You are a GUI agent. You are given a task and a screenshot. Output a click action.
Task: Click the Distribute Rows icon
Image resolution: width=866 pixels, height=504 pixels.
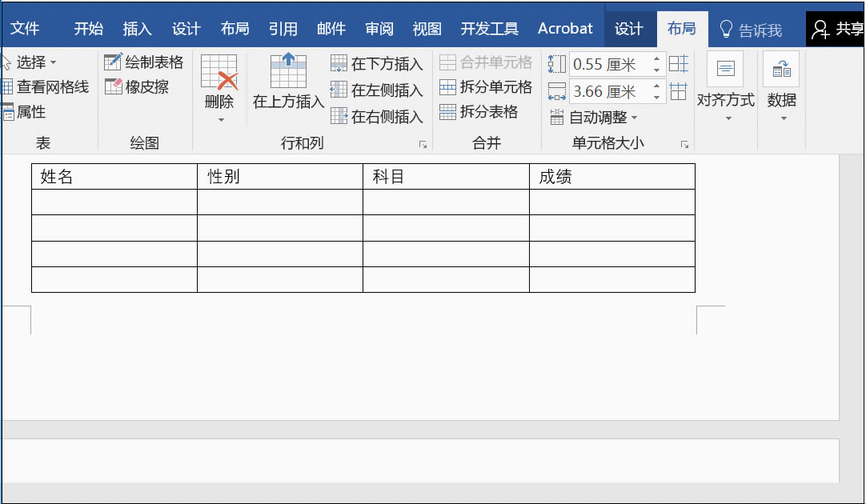click(678, 64)
